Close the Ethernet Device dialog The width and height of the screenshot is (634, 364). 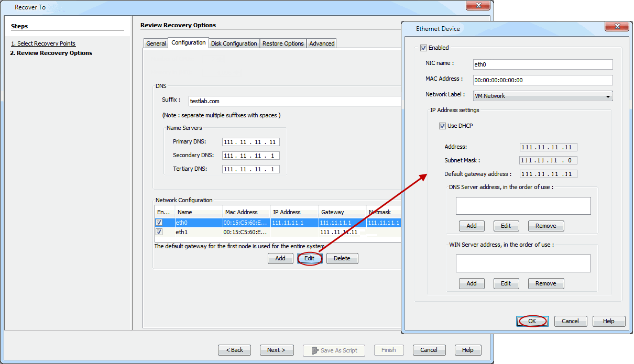point(615,27)
